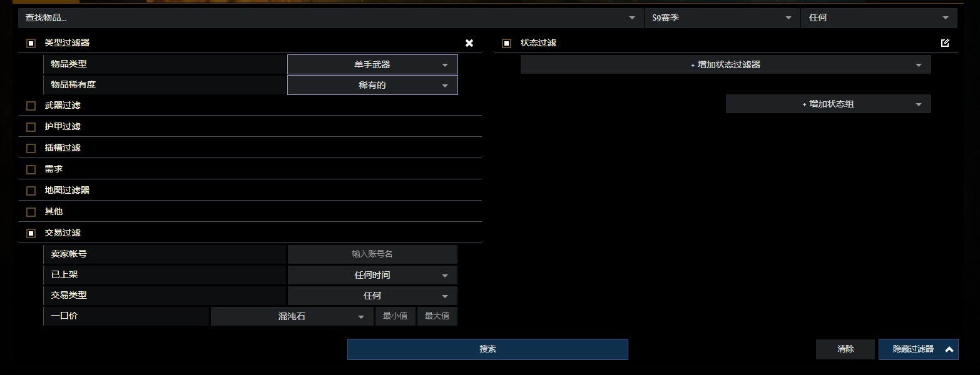Enable the 武器过滤 checkbox
Screen dimensions: 980x375
point(31,106)
